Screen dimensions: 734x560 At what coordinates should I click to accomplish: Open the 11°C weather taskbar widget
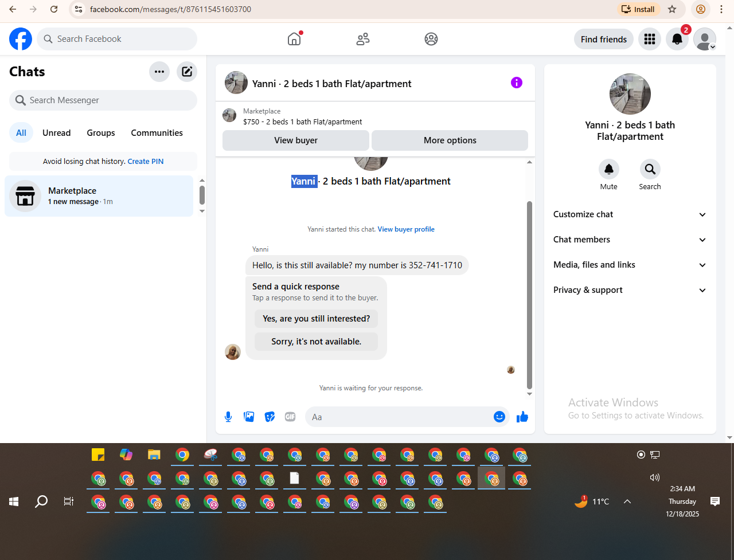tap(592, 502)
